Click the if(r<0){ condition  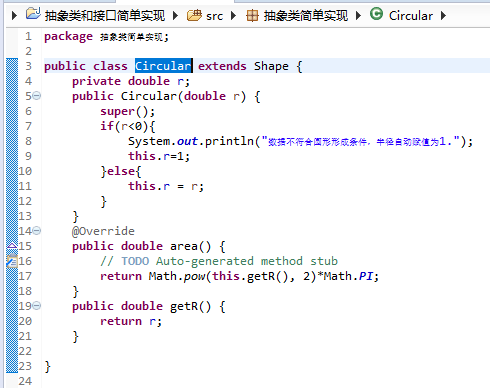coord(127,126)
